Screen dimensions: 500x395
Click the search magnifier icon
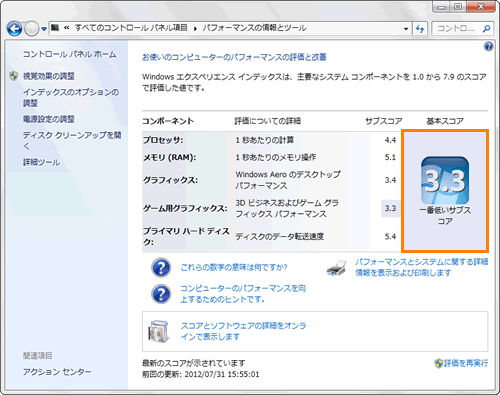click(486, 29)
